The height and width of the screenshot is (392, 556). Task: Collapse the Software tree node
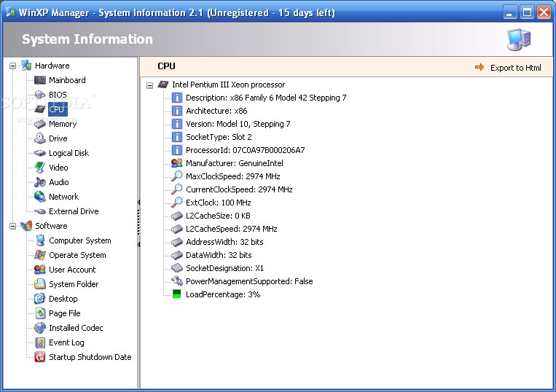(13, 226)
